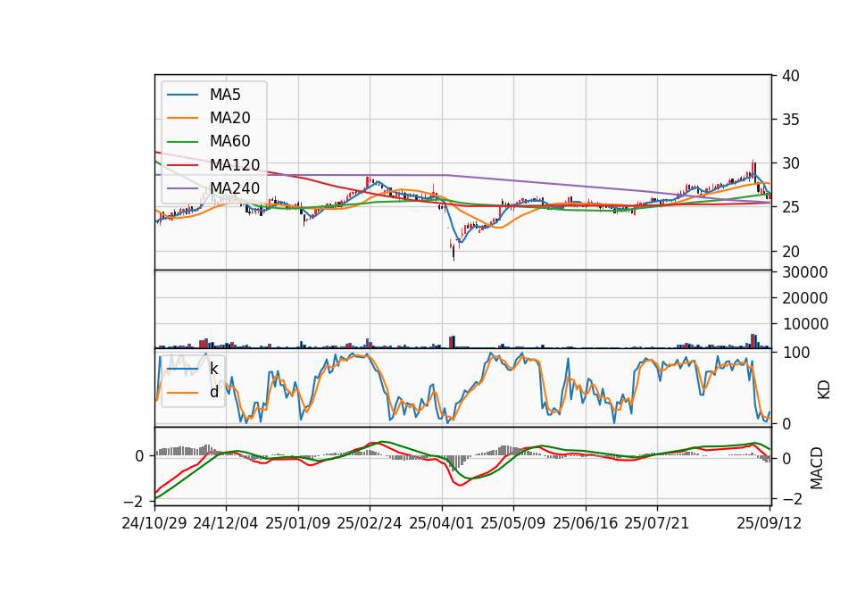This screenshot has height=616, width=857.
Task: Click the price axis value 30
Action: click(x=791, y=163)
